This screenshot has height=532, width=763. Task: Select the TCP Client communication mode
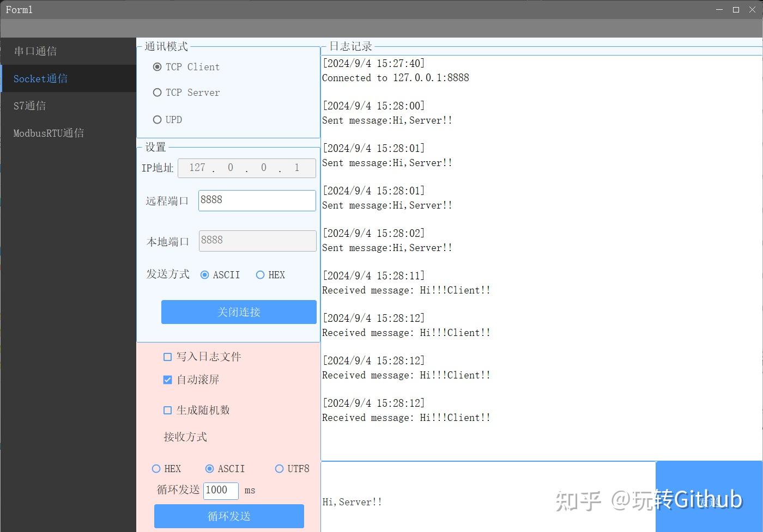[186, 67]
